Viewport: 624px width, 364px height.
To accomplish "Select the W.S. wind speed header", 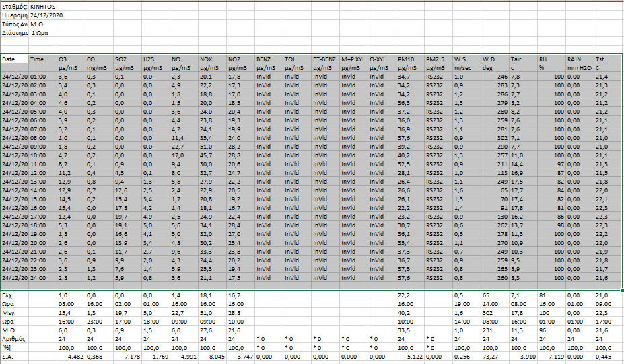I will 466,59.
